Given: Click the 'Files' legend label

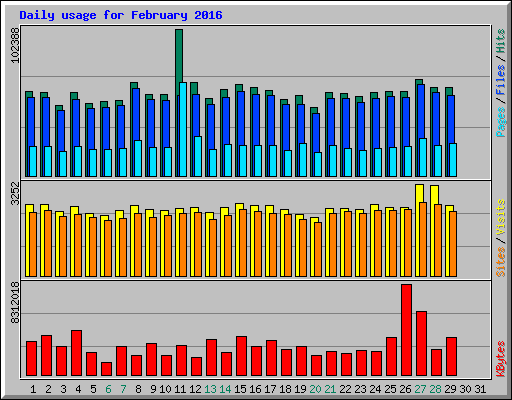Looking at the screenshot, I should (x=501, y=79).
